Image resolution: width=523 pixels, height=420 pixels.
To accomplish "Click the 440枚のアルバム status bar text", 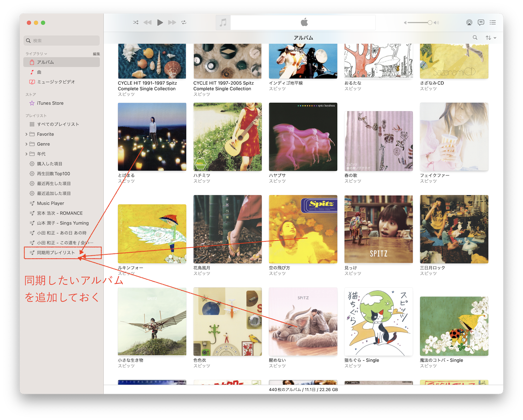I will [303, 390].
